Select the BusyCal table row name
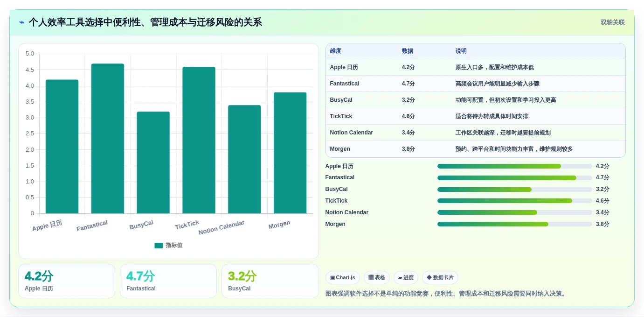Viewport: 644px width, 317px height. click(341, 100)
